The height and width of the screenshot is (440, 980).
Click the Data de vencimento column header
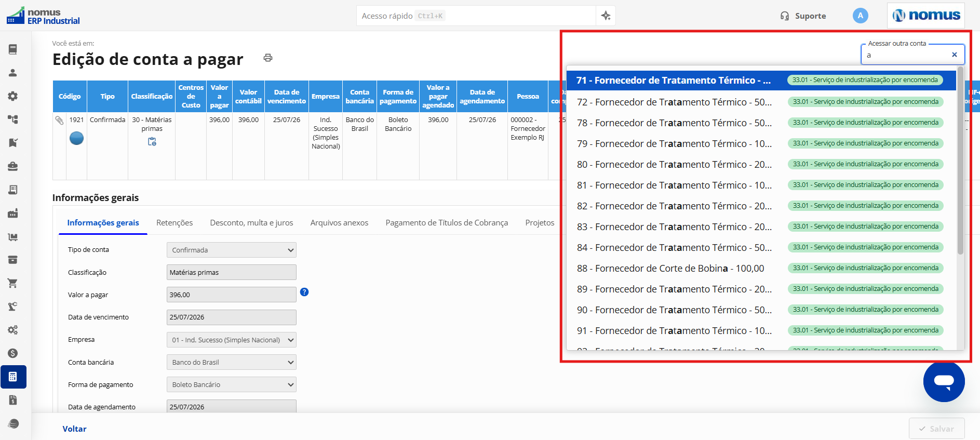[x=287, y=97]
